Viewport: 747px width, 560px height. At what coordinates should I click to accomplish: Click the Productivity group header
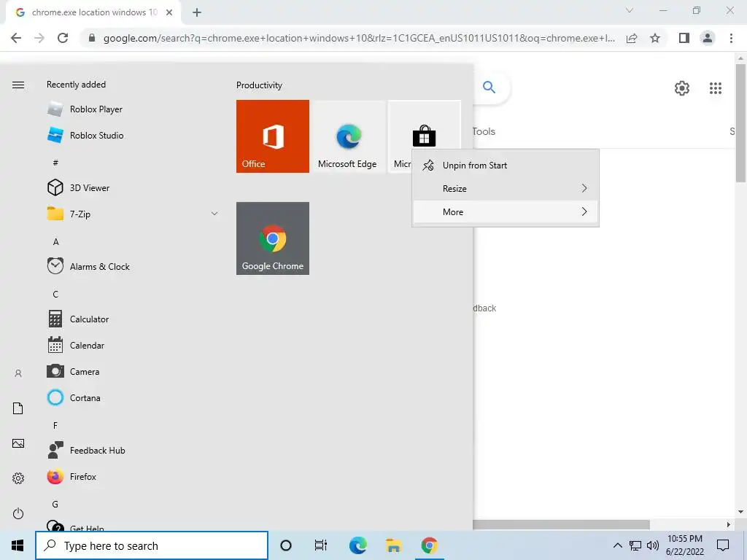pyautogui.click(x=259, y=85)
